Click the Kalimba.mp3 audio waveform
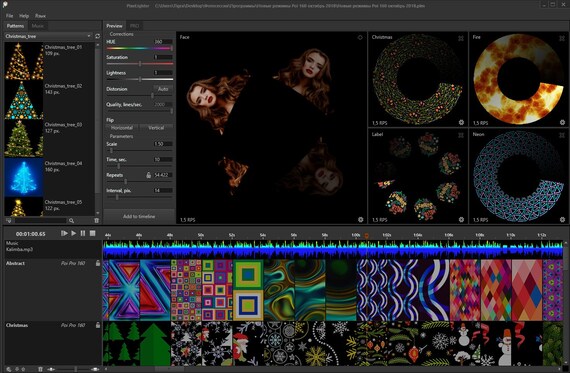The image size is (570, 373). (x=333, y=249)
